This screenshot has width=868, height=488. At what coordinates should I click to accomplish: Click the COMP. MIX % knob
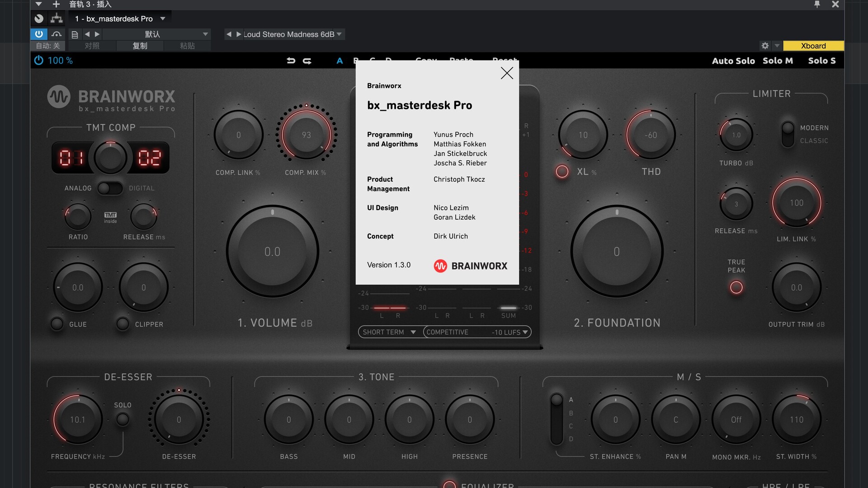(307, 135)
